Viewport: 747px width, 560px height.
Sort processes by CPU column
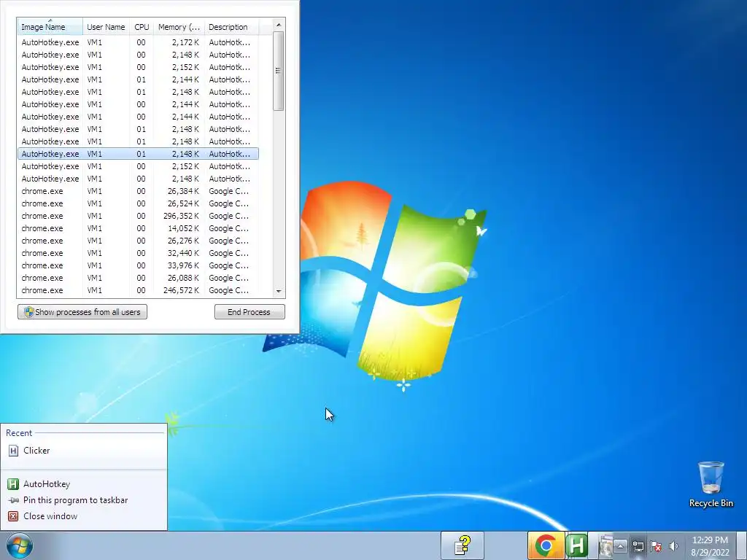point(142,27)
